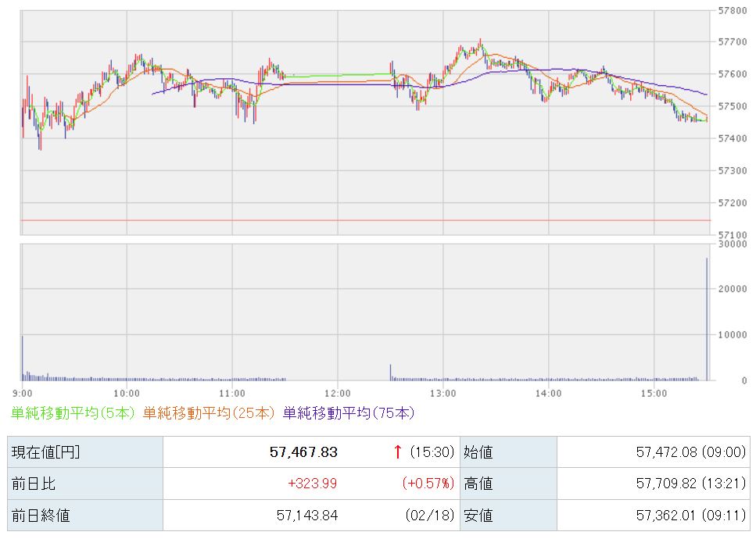Image resolution: width=756 pixels, height=539 pixels.
Task: Click the 15:00 time axis label
Action: [654, 392]
